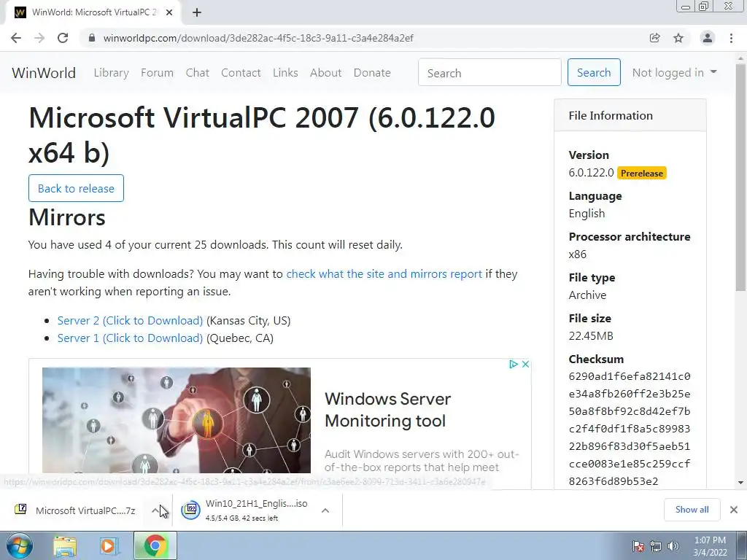Screen dimensions: 747x560
Task: Open the Windows Start menu
Action: (20, 545)
